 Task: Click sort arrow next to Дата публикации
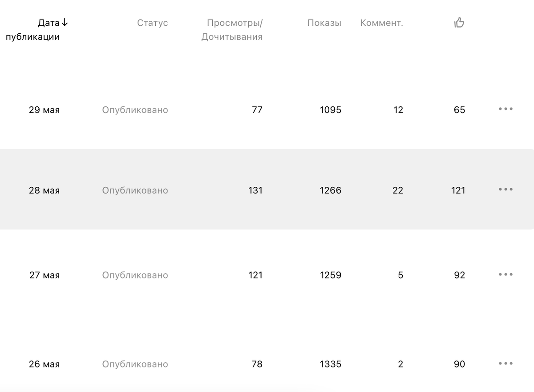click(65, 23)
